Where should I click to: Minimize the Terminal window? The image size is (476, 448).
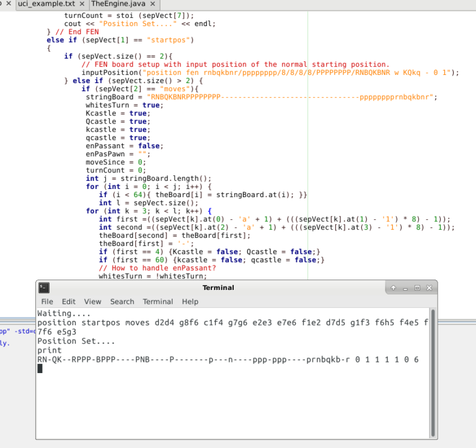click(x=405, y=288)
